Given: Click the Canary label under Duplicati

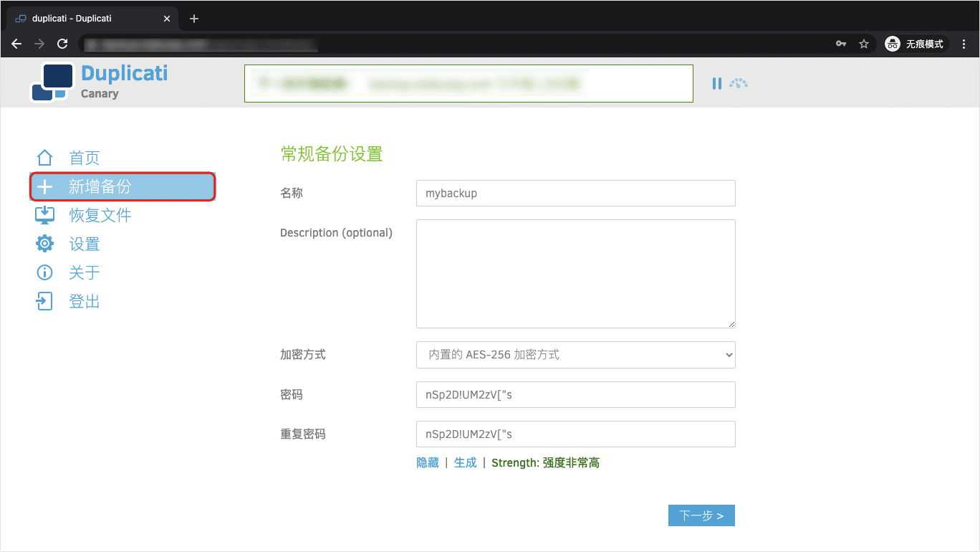Looking at the screenshot, I should coord(100,94).
